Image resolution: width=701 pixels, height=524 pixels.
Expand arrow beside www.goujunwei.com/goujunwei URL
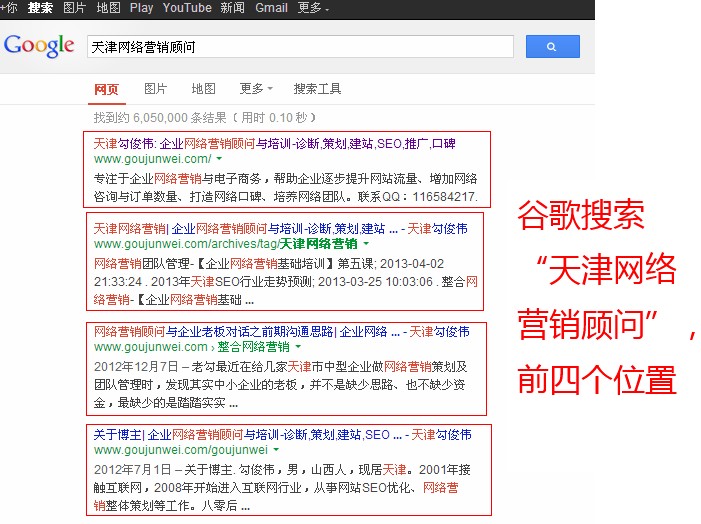point(276,449)
